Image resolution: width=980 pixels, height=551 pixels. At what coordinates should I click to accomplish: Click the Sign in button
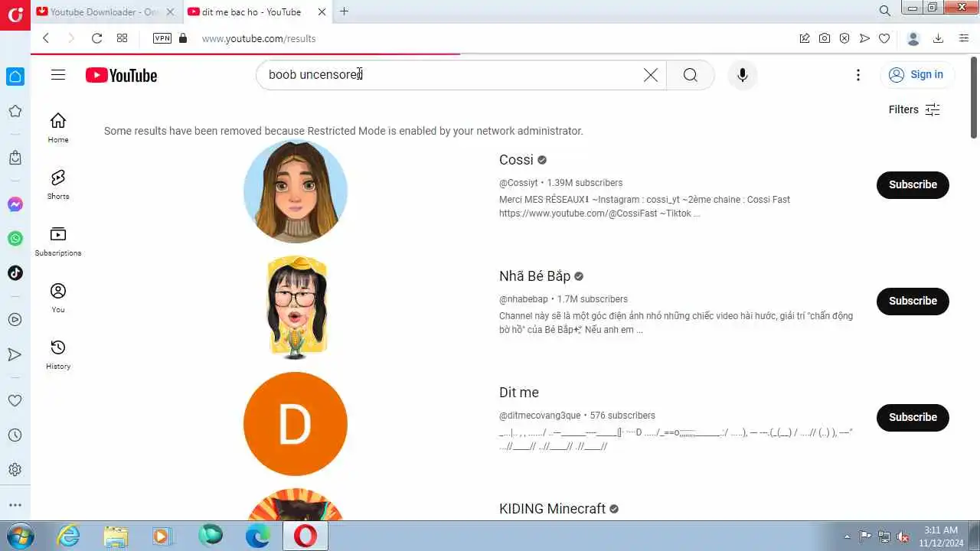(x=916, y=74)
